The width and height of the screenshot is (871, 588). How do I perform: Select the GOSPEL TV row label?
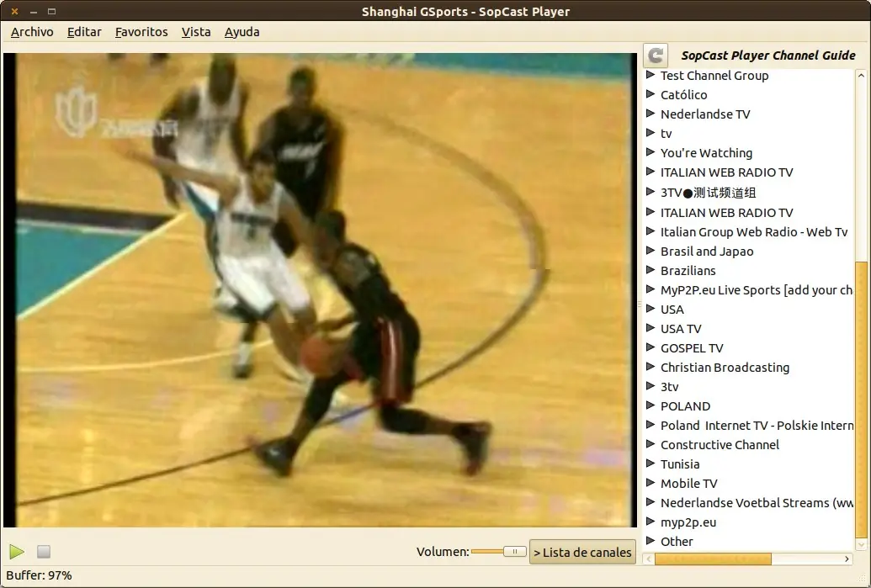click(692, 348)
